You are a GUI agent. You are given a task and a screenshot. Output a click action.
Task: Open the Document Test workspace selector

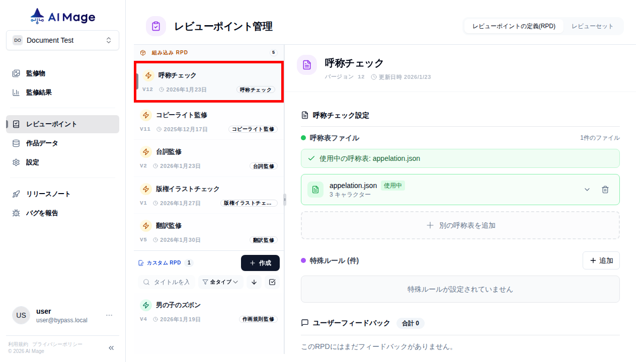pyautogui.click(x=62, y=40)
